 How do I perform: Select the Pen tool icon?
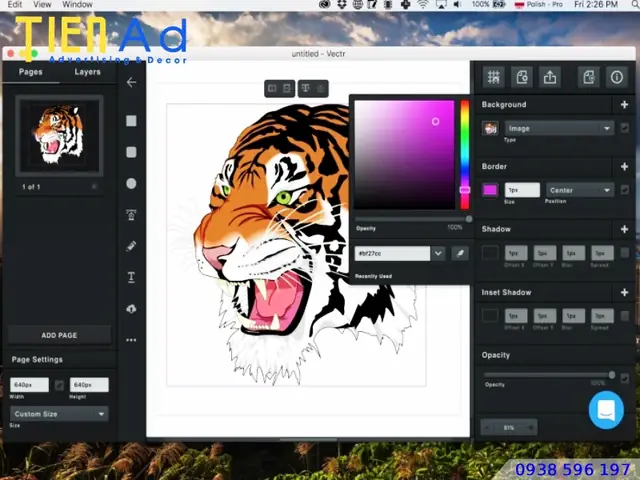pyautogui.click(x=131, y=215)
